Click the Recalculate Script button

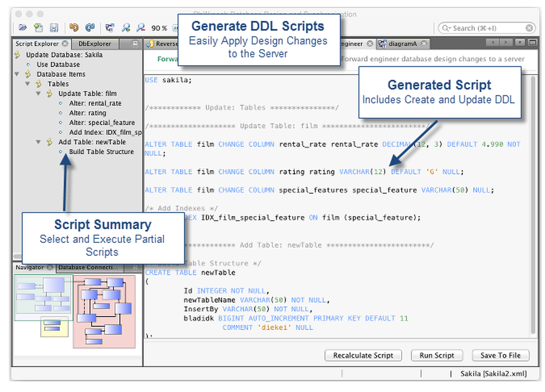[363, 356]
